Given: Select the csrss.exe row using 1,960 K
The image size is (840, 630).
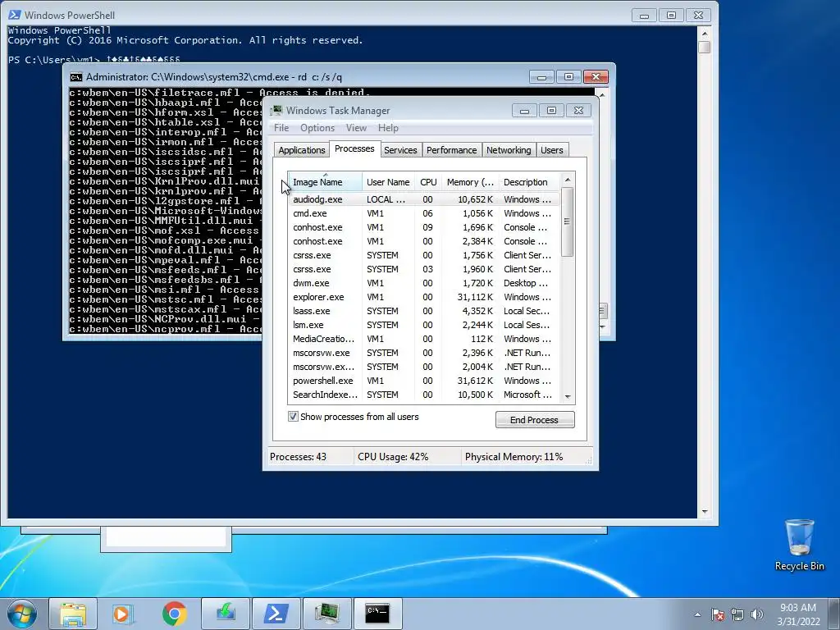Looking at the screenshot, I should tap(424, 269).
